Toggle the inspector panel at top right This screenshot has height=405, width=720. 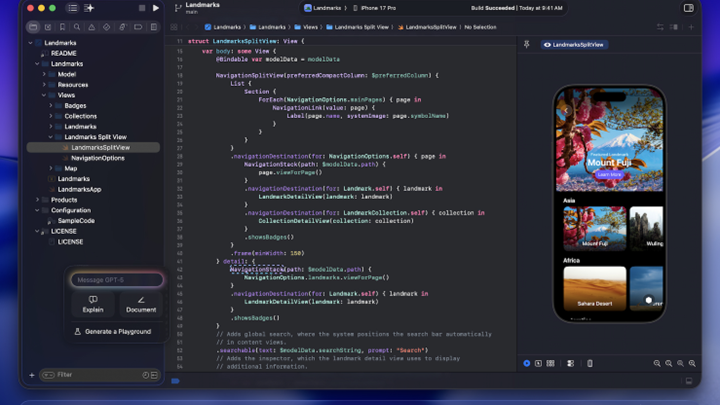689,8
